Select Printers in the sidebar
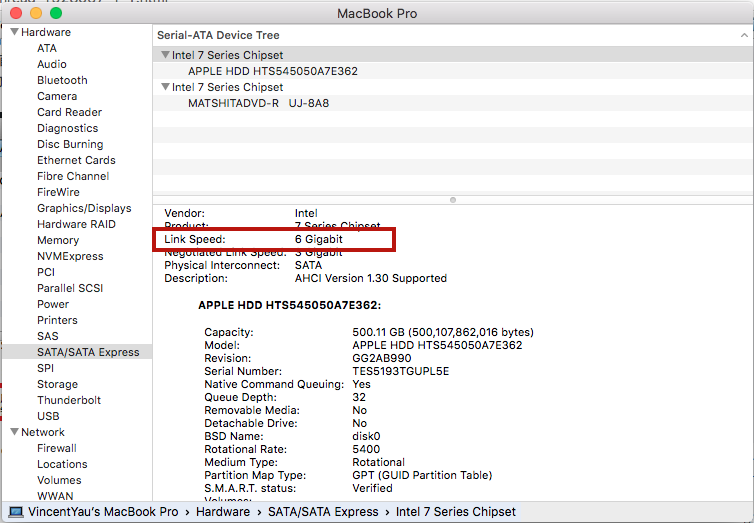 click(x=57, y=320)
